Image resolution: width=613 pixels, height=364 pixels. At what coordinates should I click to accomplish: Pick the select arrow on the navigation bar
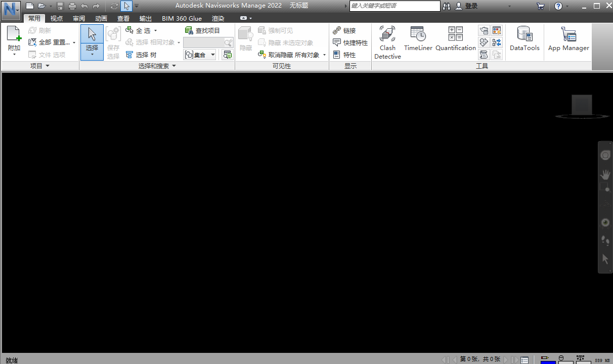[605, 258]
